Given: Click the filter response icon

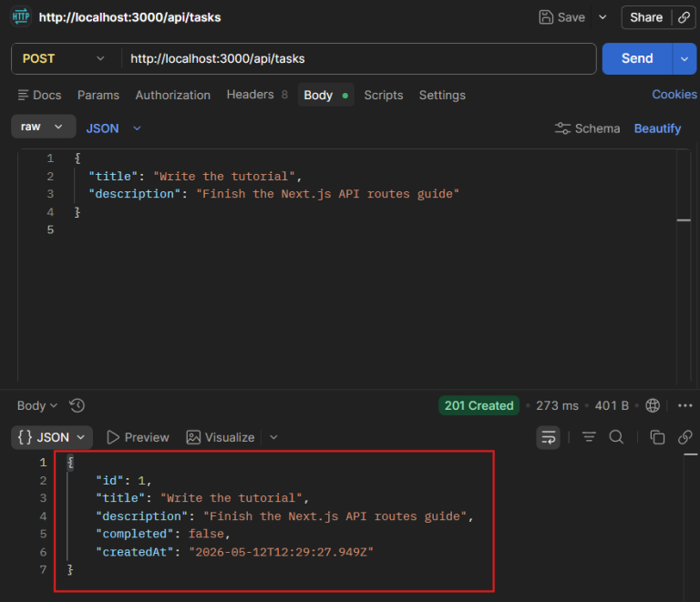Looking at the screenshot, I should tap(589, 437).
